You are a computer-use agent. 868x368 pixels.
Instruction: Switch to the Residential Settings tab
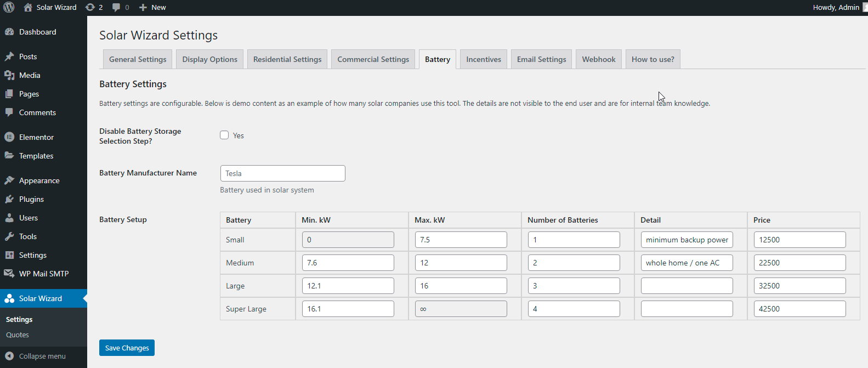pyautogui.click(x=287, y=59)
